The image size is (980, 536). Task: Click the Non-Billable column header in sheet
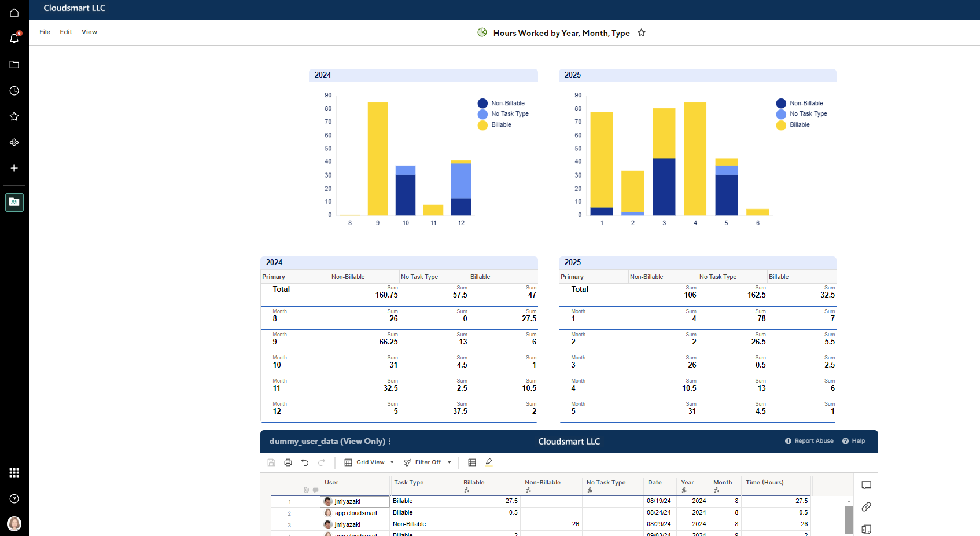click(551, 486)
